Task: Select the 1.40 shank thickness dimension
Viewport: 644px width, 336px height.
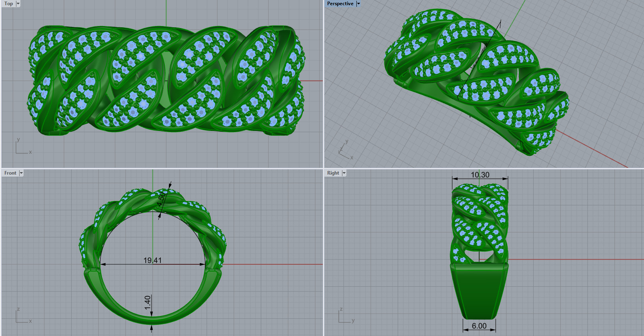Action: click(148, 302)
